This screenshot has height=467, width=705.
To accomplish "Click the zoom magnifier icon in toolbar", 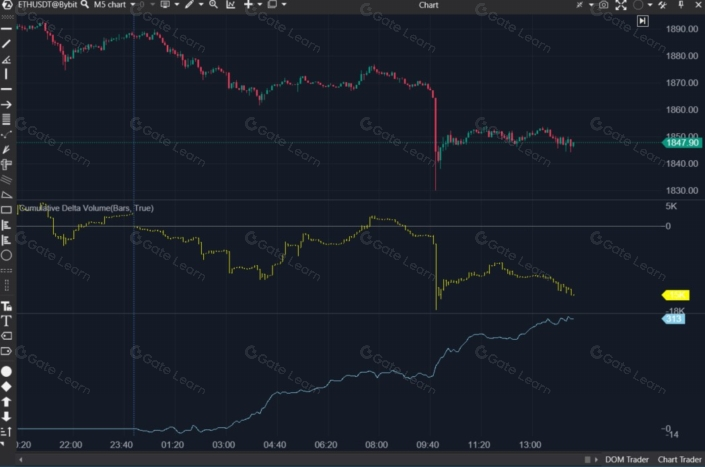I will [213, 5].
